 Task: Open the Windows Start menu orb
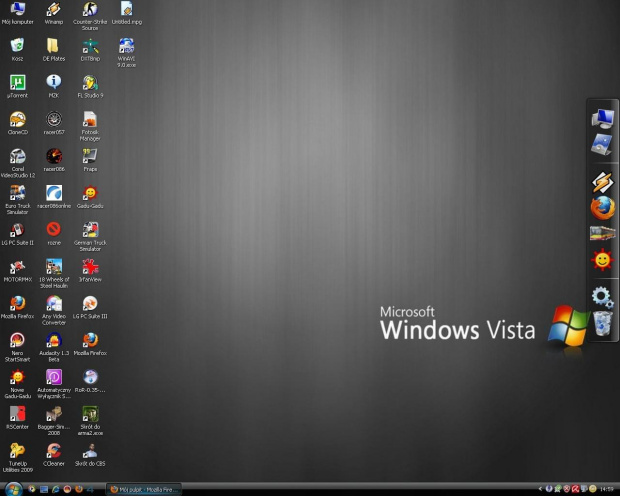point(13,489)
